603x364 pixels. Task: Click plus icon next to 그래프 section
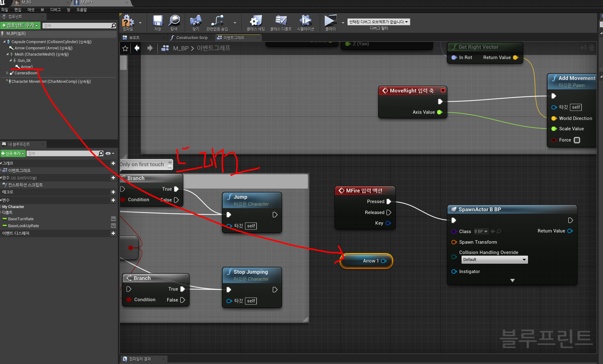coord(113,163)
